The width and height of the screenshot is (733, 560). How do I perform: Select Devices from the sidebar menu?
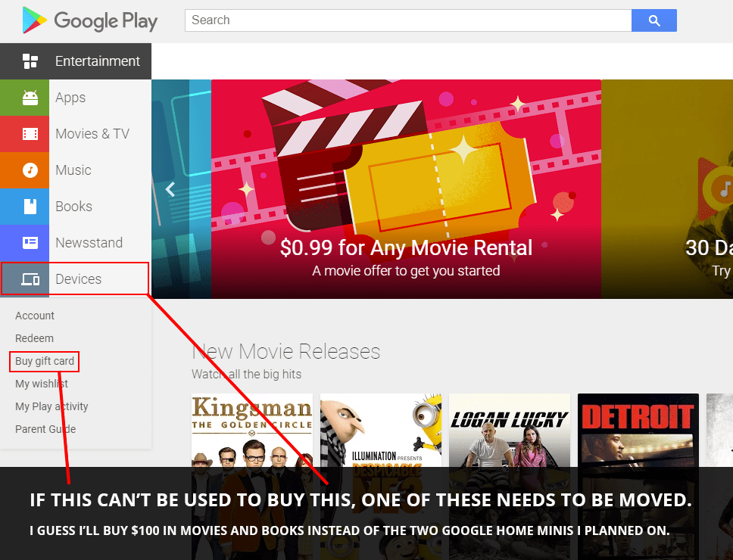click(x=79, y=278)
